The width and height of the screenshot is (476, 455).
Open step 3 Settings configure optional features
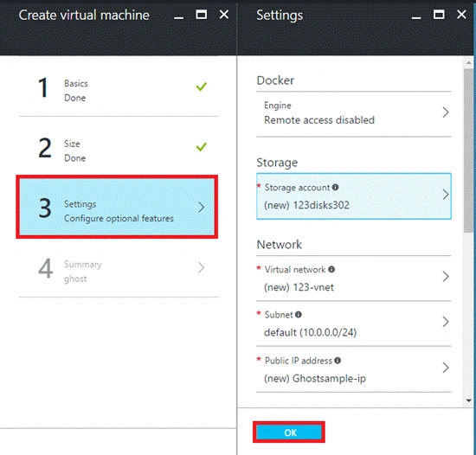coord(117,207)
